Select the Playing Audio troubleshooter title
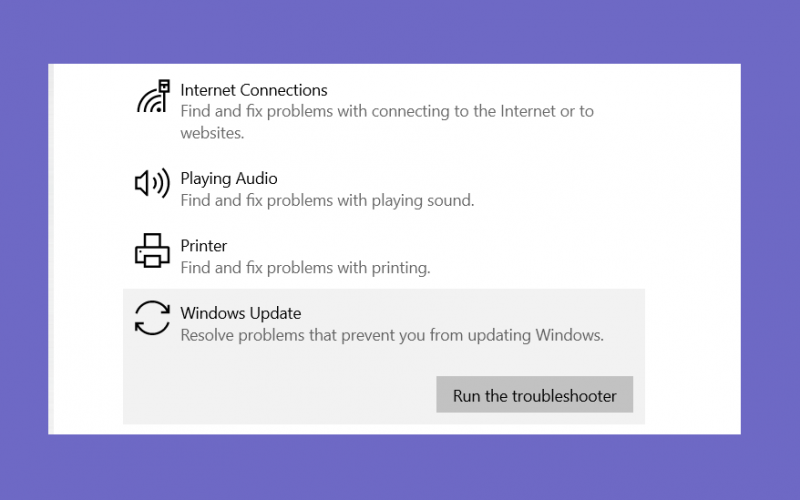Image resolution: width=800 pixels, height=500 pixels. click(229, 179)
